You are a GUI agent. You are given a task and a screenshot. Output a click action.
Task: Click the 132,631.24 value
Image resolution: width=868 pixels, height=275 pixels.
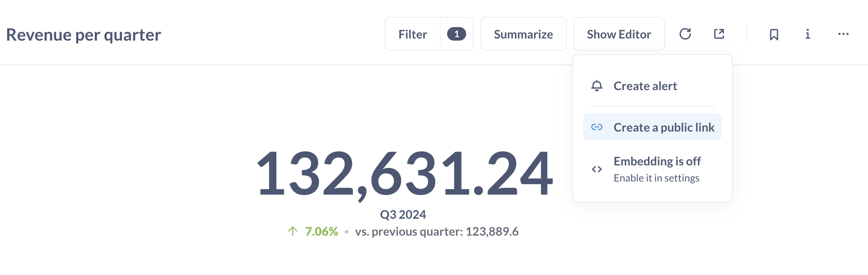[404, 173]
